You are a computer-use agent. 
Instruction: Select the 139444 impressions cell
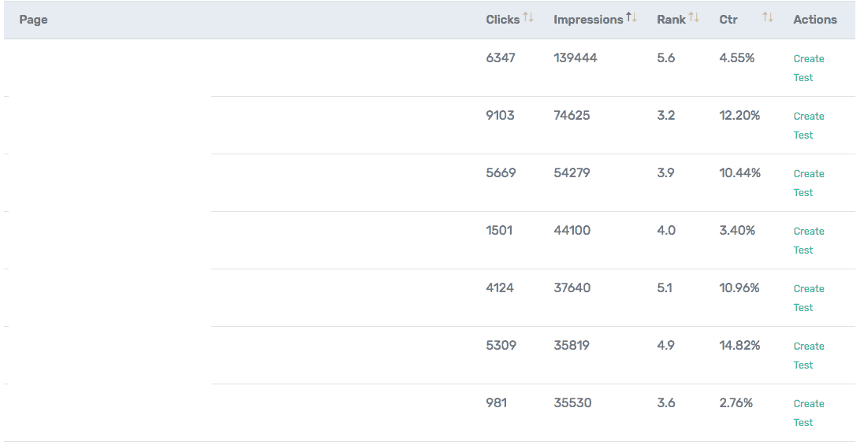point(576,57)
